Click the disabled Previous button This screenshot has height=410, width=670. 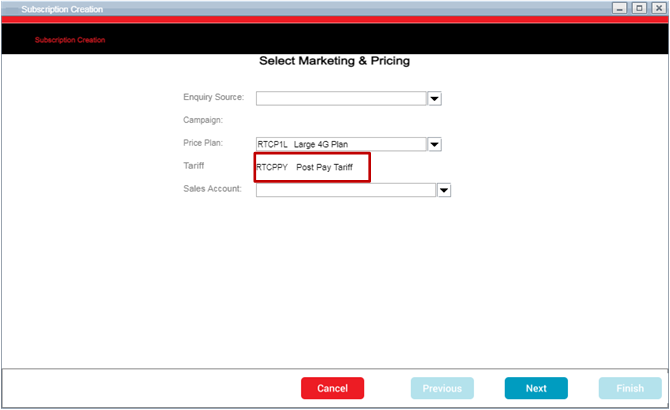coord(442,388)
